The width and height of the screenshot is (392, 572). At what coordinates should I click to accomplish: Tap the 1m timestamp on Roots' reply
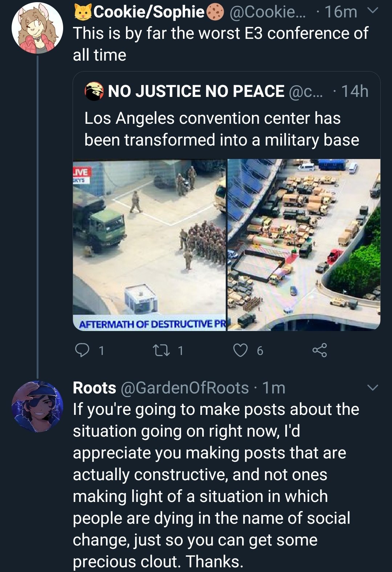(x=274, y=388)
